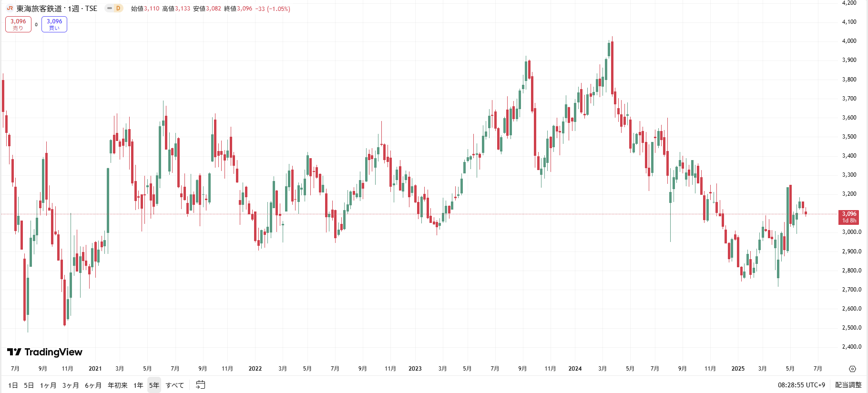
Task: Toggle the 配当調整 dividend adjustment
Action: coord(848,385)
